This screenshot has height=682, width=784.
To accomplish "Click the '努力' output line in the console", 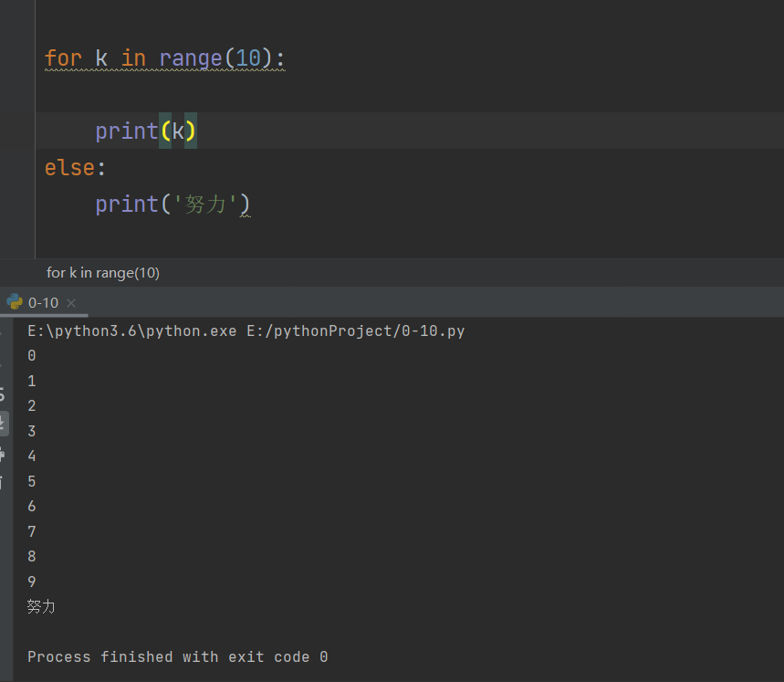I will (x=41, y=606).
